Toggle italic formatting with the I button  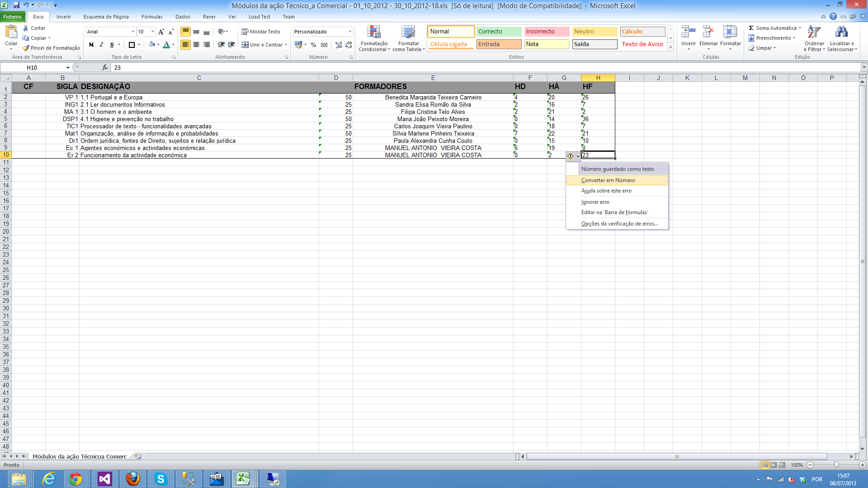point(101,45)
